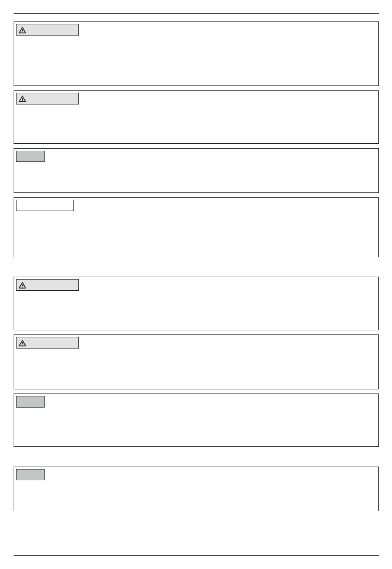
Task: Select the last light gray warning label bar
Action: pyautogui.click(x=47, y=343)
